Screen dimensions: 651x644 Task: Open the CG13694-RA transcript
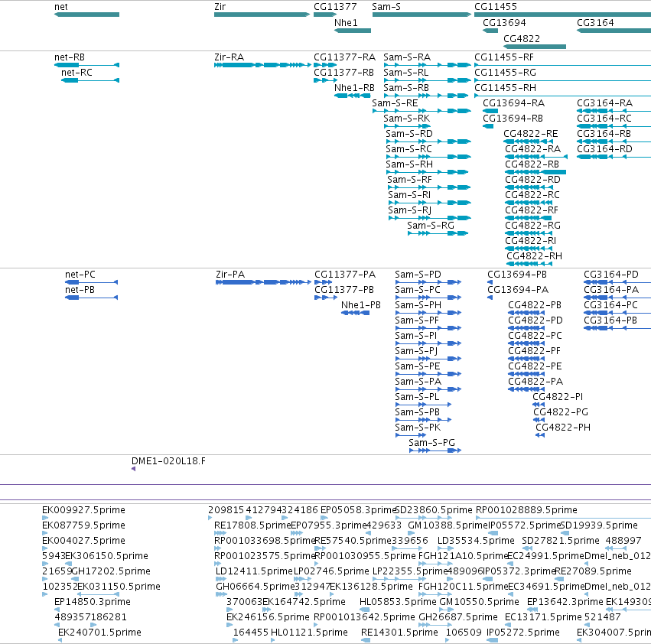490,111
